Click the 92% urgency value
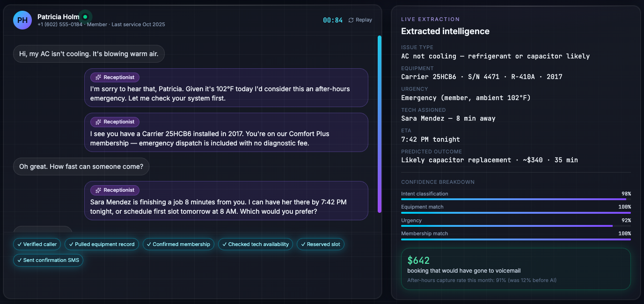644x304 pixels. pos(626,220)
